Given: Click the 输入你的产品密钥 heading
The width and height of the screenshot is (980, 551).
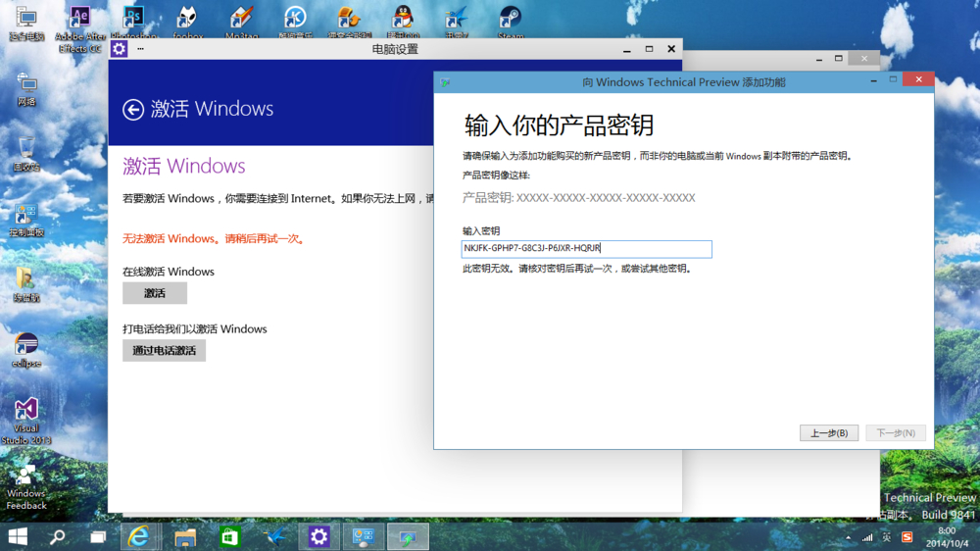Looking at the screenshot, I should 559,125.
